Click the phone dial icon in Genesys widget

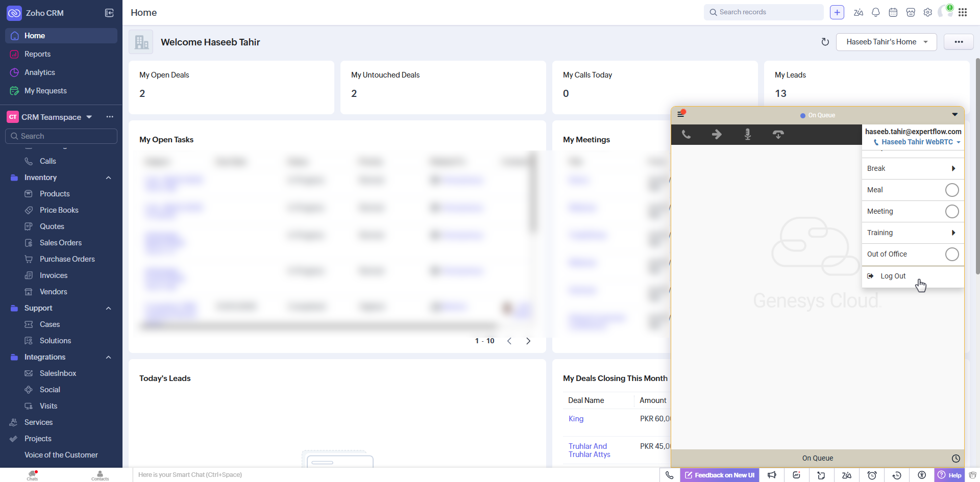click(687, 135)
